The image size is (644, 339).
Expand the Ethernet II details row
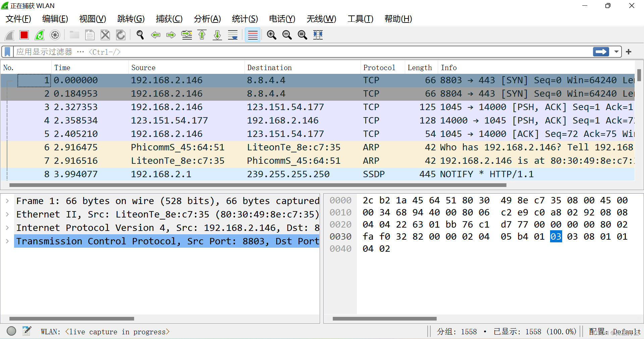(7, 214)
